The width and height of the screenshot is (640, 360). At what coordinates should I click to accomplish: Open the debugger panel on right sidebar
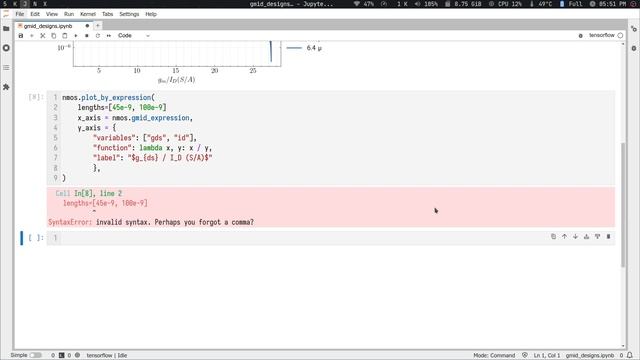point(633,48)
